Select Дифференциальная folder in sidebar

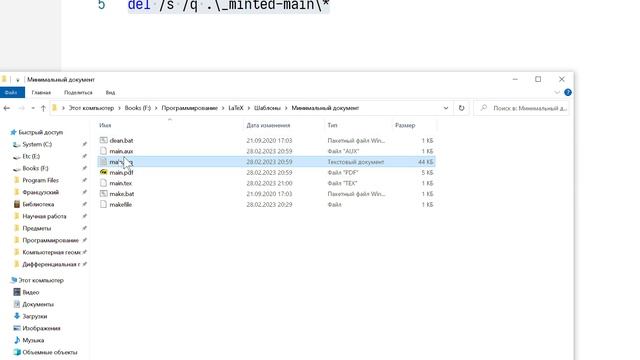click(x=51, y=264)
